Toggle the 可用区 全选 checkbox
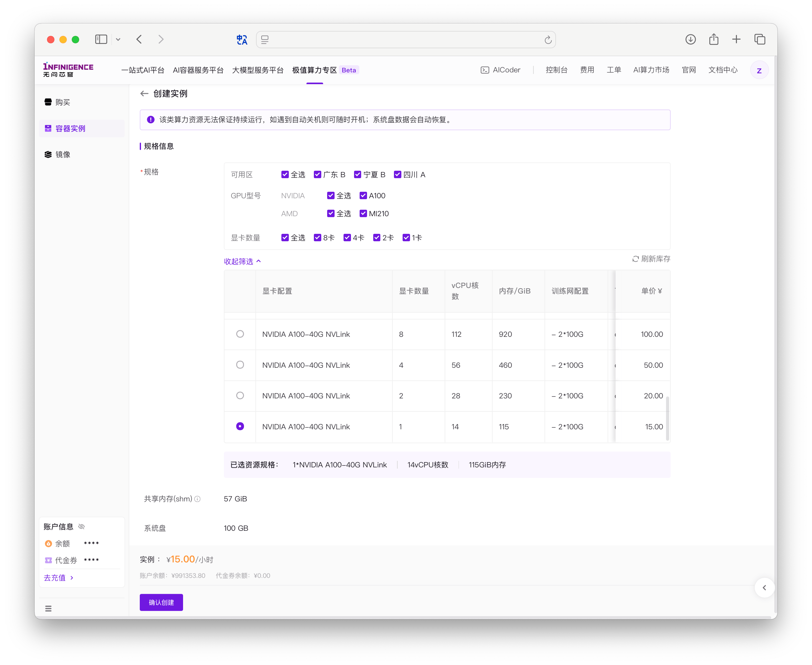812x665 pixels. [x=284, y=175]
